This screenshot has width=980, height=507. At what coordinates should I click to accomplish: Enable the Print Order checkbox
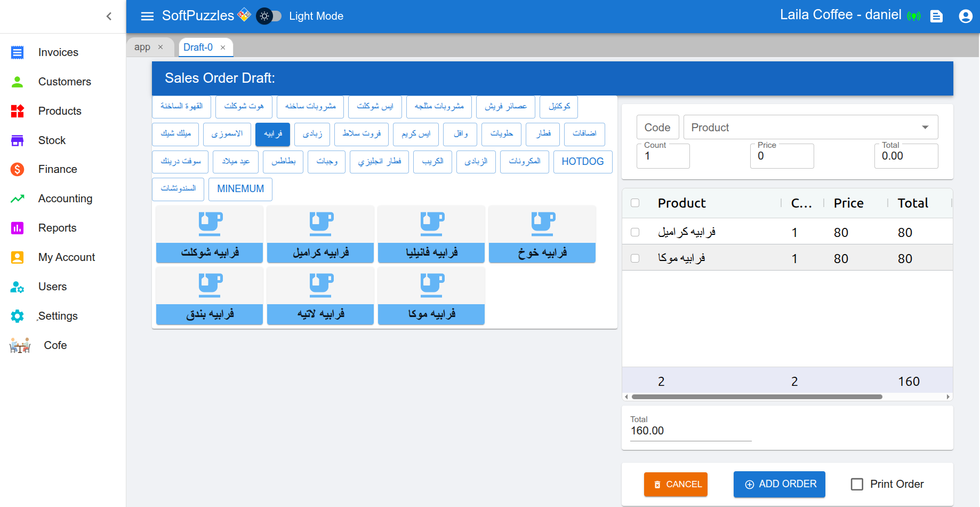coord(857,484)
